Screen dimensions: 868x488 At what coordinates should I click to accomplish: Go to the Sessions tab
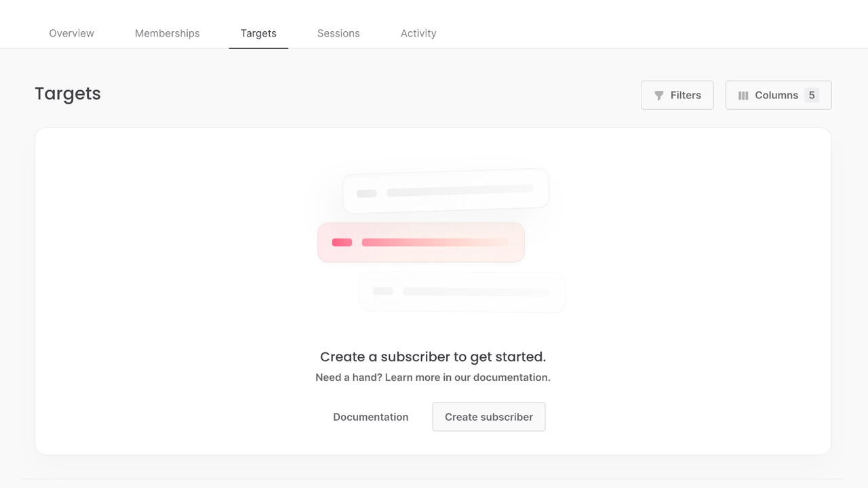(338, 33)
